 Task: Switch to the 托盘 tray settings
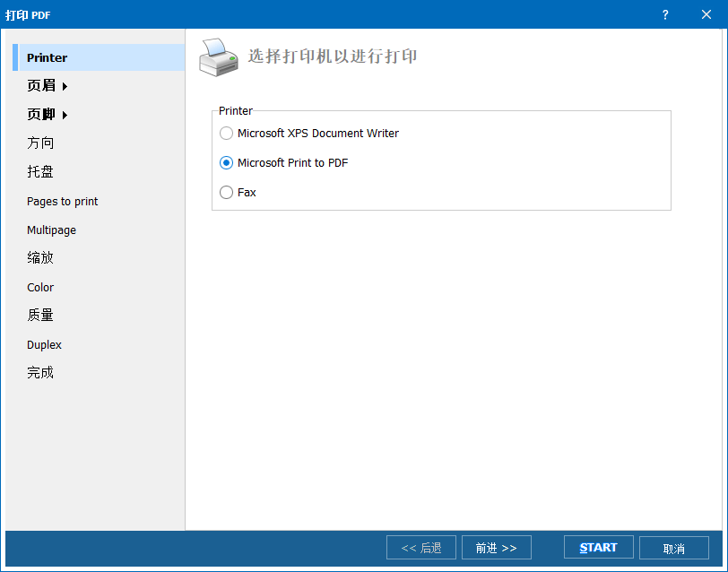tap(40, 171)
